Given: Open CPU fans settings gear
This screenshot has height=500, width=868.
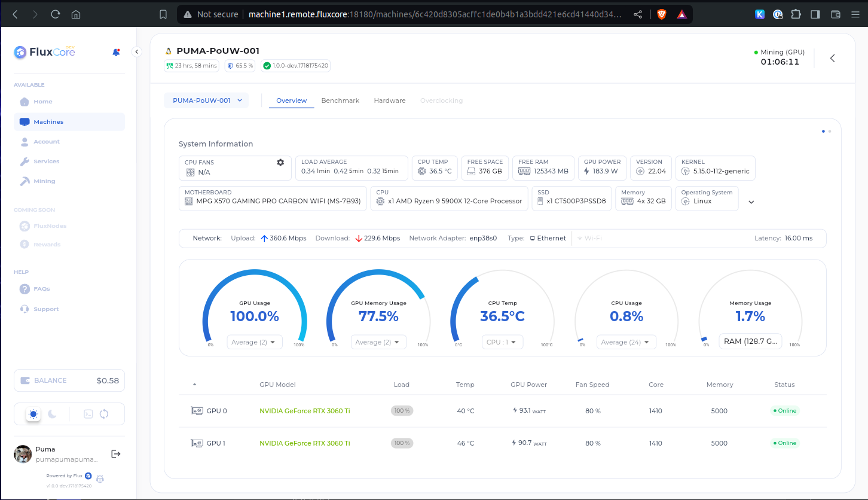Looking at the screenshot, I should [280, 162].
